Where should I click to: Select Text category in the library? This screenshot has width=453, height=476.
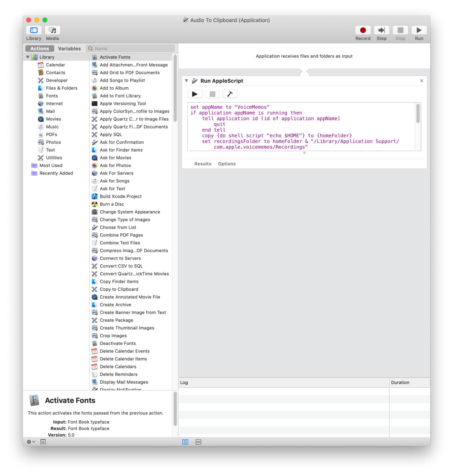click(50, 150)
